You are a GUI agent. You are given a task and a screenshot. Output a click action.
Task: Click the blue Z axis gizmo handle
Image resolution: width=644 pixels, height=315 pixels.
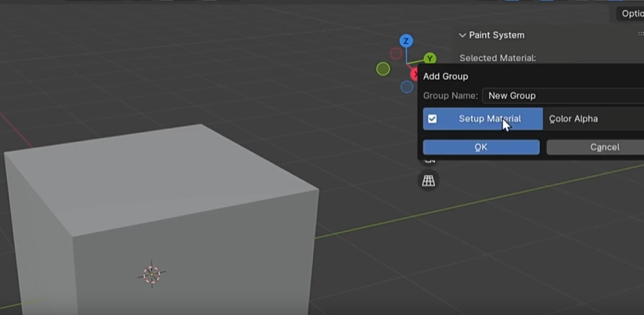coord(406,41)
